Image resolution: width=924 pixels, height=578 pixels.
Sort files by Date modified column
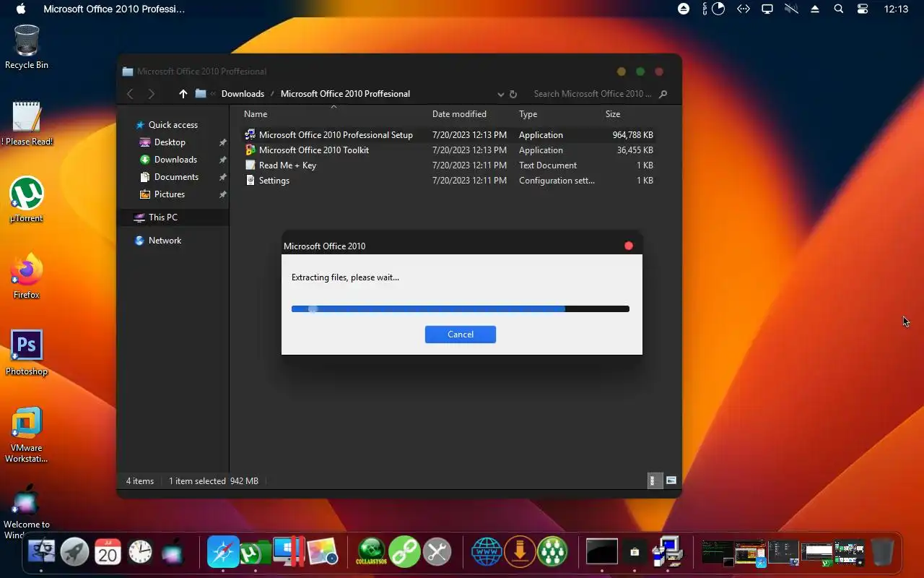[x=459, y=114]
